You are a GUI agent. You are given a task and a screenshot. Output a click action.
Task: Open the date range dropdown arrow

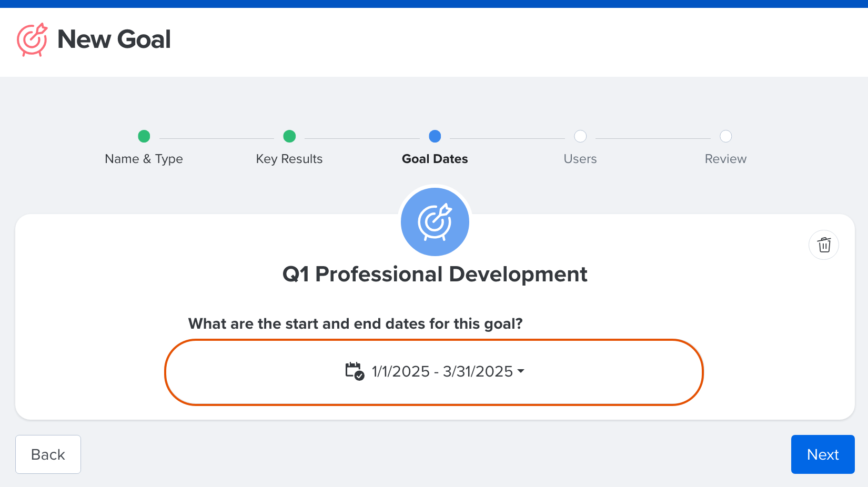[521, 371]
